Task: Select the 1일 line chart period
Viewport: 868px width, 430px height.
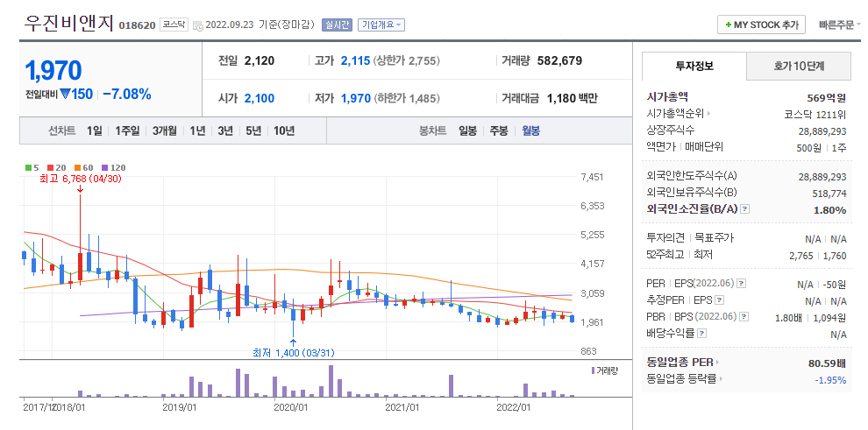Action: [x=94, y=131]
